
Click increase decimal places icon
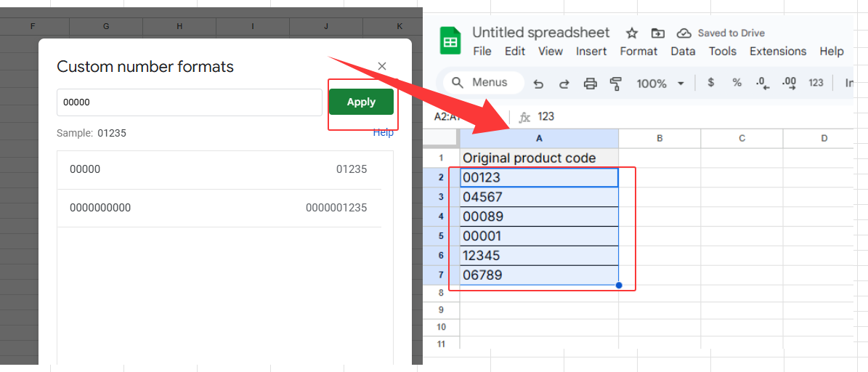pyautogui.click(x=789, y=83)
